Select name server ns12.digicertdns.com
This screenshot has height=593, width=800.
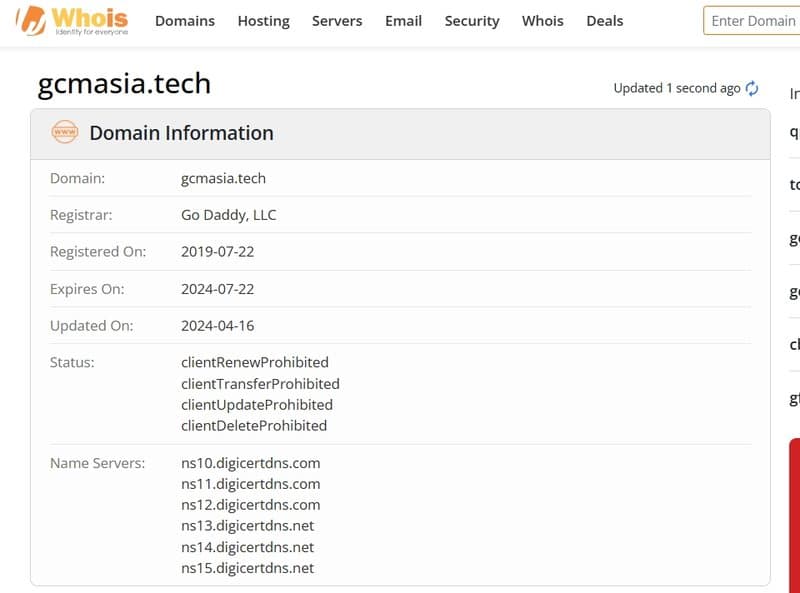click(x=251, y=505)
